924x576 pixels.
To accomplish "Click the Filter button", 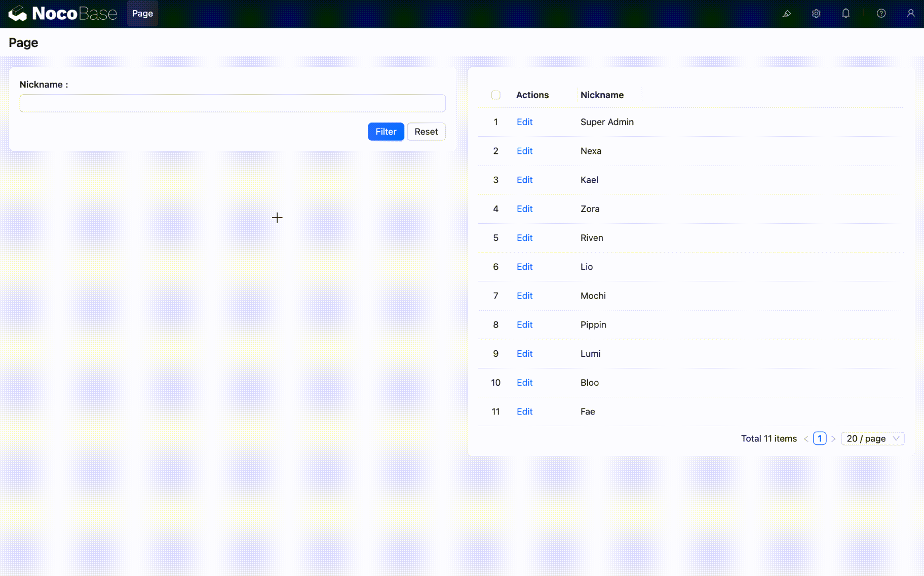I will click(386, 132).
